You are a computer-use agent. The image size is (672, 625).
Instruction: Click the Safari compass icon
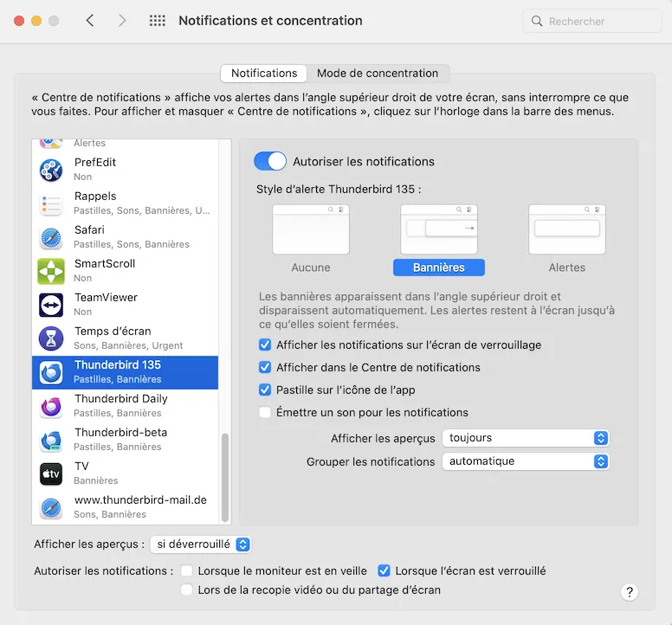click(x=51, y=237)
